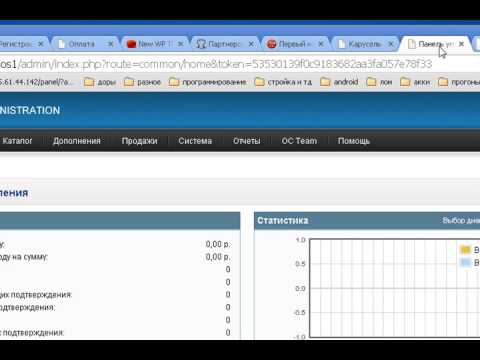Open the Каталог menu
This screenshot has height=360, width=480.
point(17,141)
